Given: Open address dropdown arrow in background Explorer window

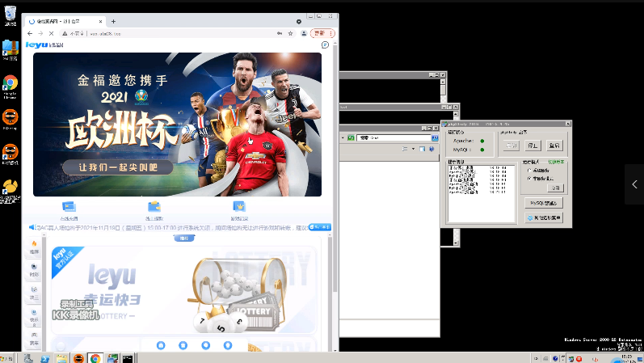Looking at the screenshot, I should point(343,137).
